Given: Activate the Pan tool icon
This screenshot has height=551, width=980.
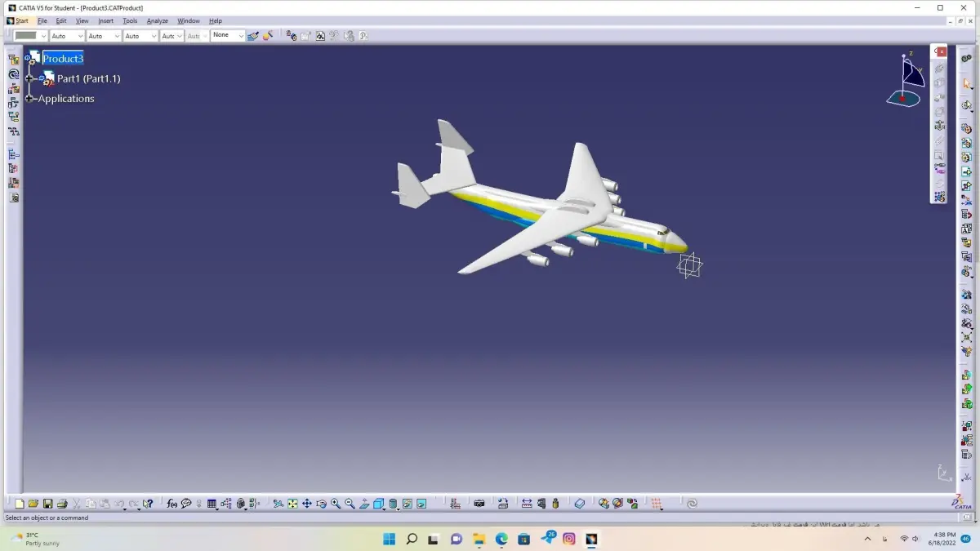Looking at the screenshot, I should coord(307,504).
